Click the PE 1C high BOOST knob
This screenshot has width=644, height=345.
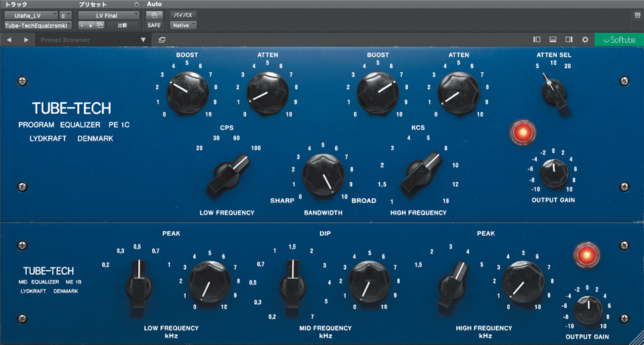point(378,92)
